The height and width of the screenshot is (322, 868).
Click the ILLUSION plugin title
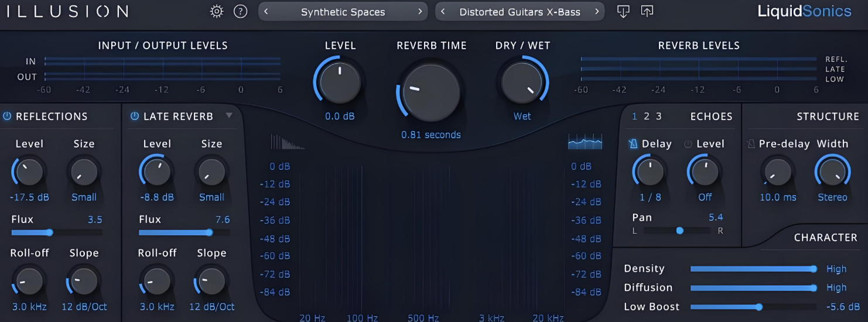[67, 12]
